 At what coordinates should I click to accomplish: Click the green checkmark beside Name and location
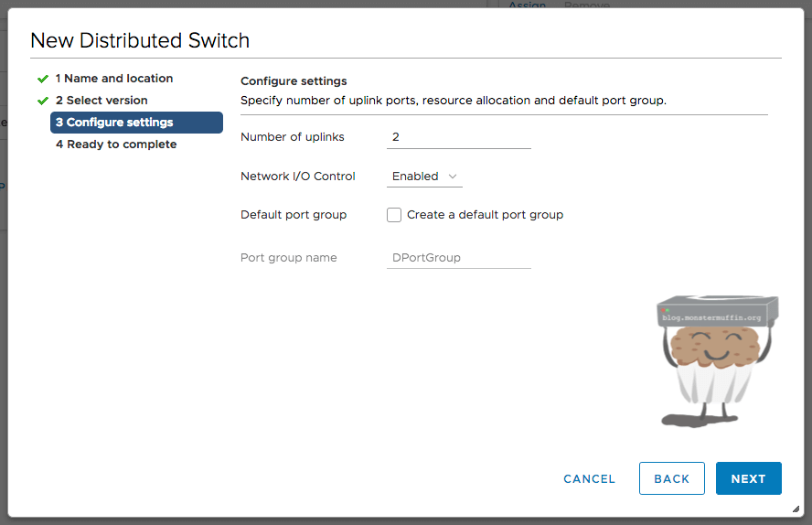(42, 79)
